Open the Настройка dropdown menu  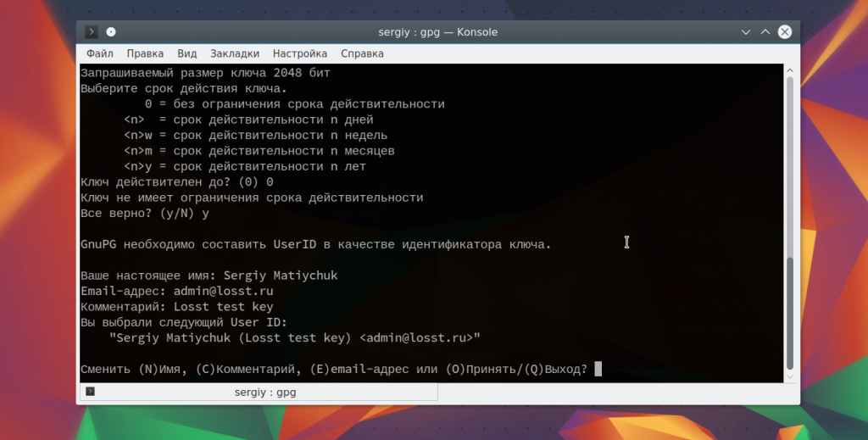299,53
